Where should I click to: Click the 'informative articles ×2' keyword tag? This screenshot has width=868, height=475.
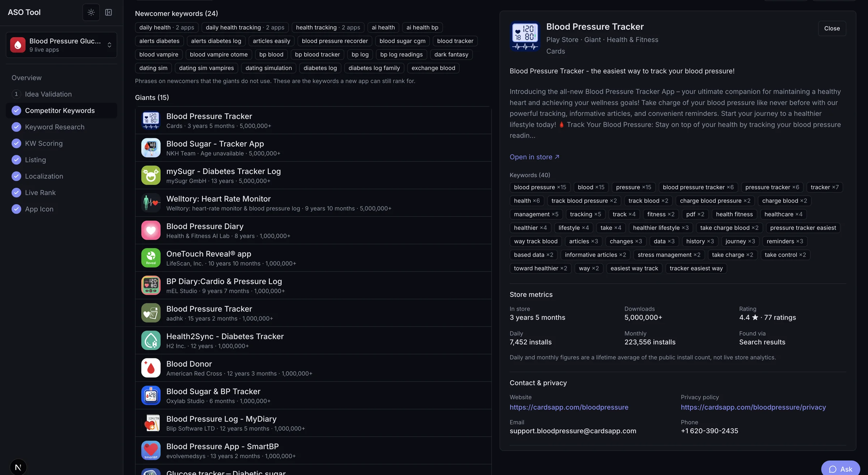click(595, 255)
